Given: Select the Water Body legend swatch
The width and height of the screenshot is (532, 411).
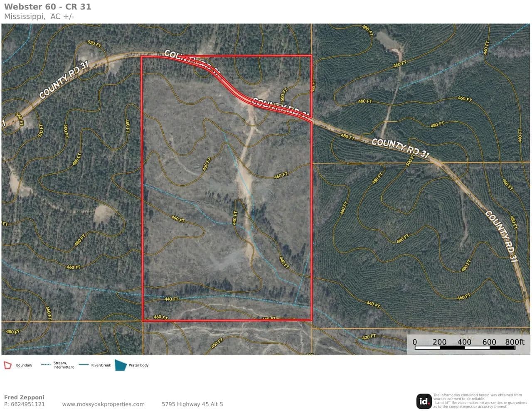Looking at the screenshot, I should click(x=121, y=365).
